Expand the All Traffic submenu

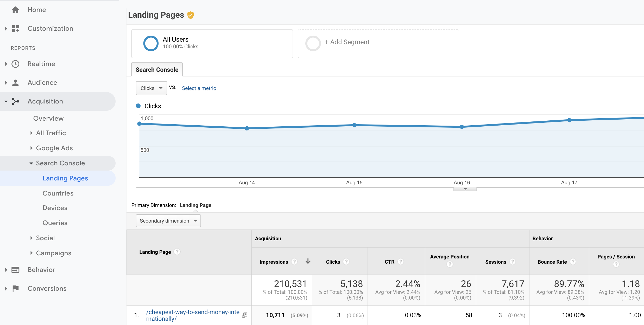(31, 133)
